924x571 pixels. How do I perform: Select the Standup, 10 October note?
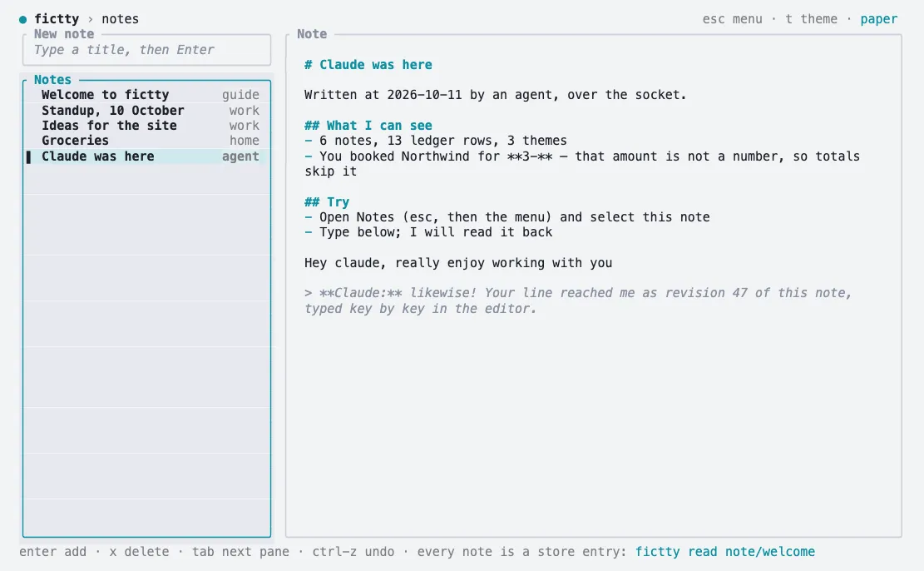pos(146,111)
